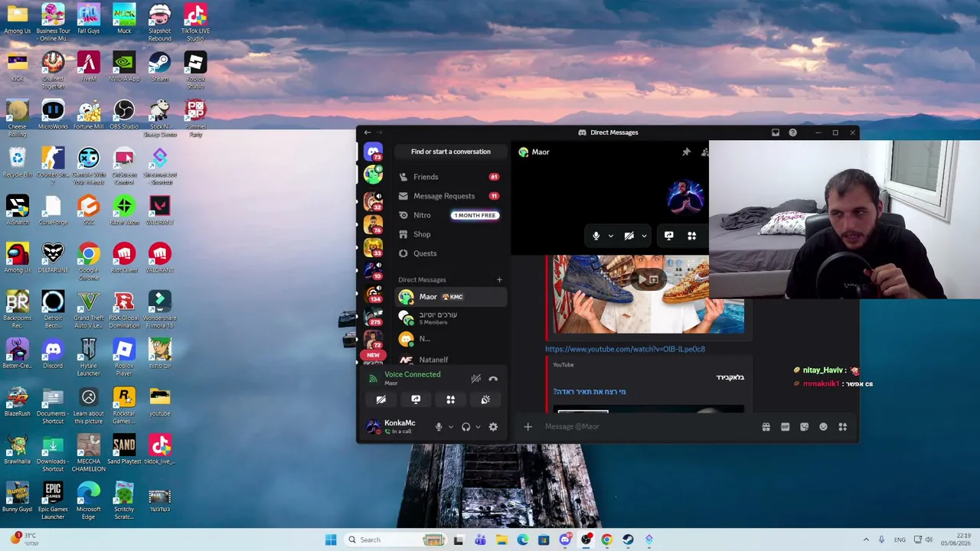Open activities from call controls
980x551 pixels.
click(692, 236)
